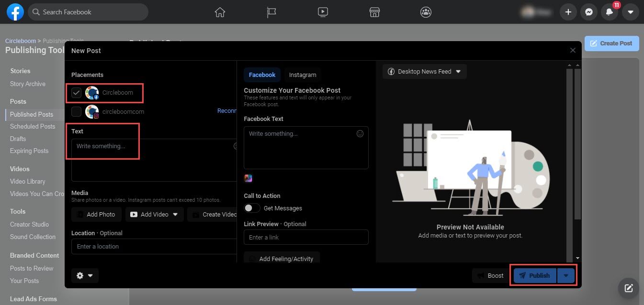Open the Desktop News Feed dropdown
Screen dimensions: 644x305
[x=425, y=72]
